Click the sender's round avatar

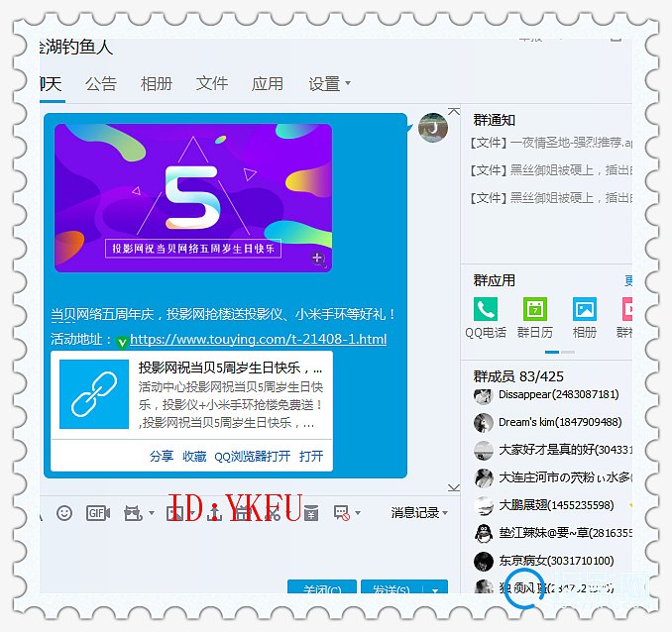click(433, 128)
